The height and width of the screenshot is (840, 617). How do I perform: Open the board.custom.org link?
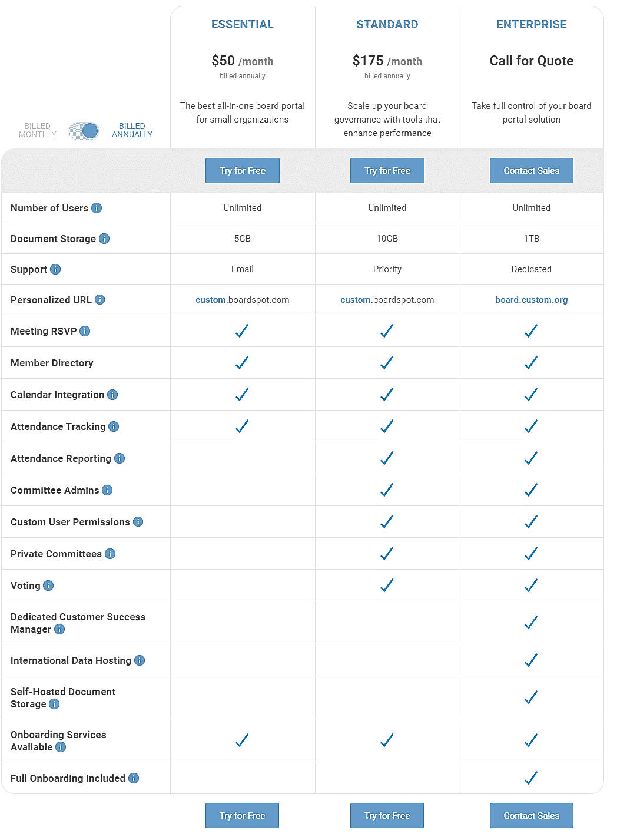[531, 300]
